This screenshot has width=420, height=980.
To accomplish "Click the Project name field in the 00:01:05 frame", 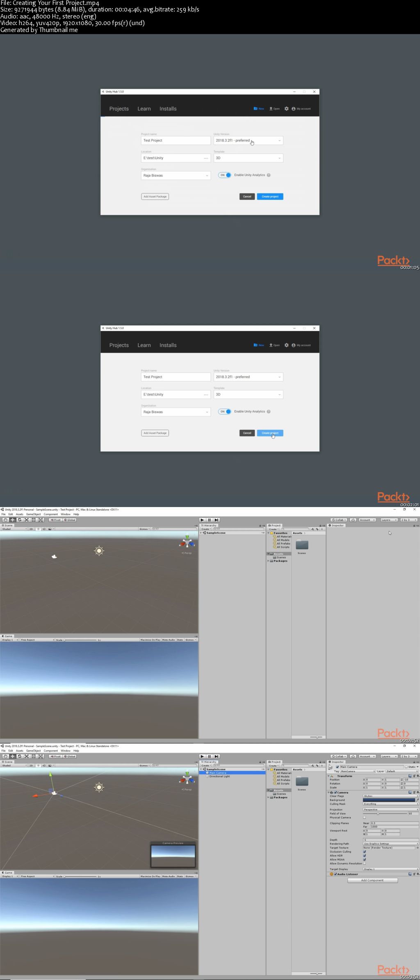I will pos(176,140).
